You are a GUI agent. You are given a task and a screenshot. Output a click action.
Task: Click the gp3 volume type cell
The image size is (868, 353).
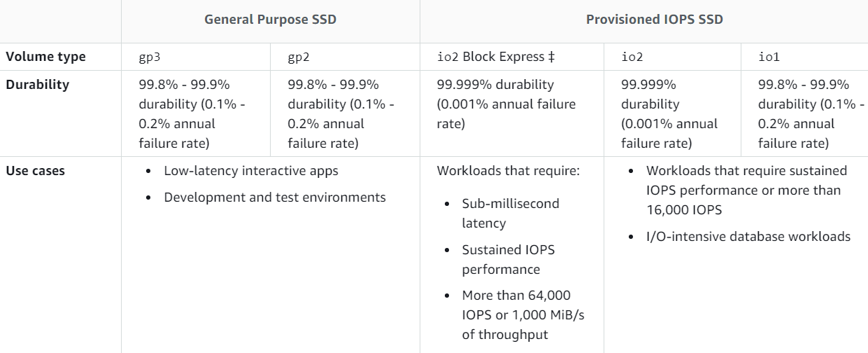point(150,57)
